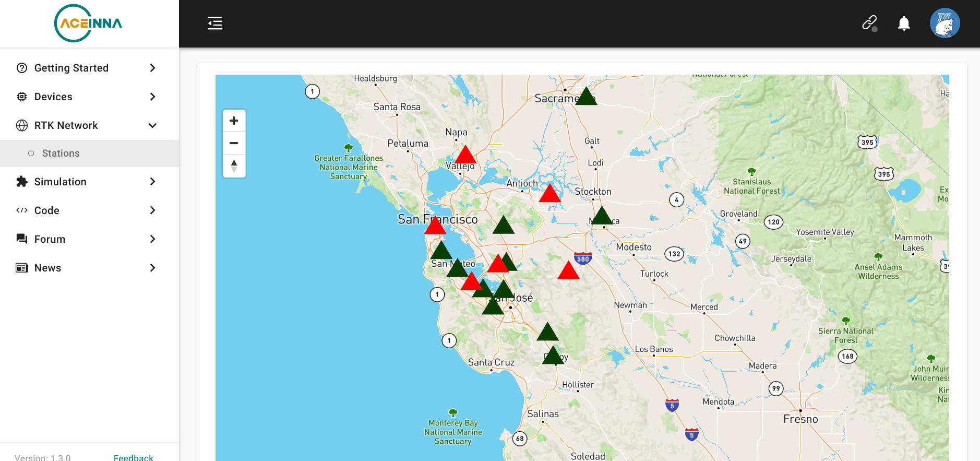Click the Feedback link
980x461 pixels.
tap(134, 457)
